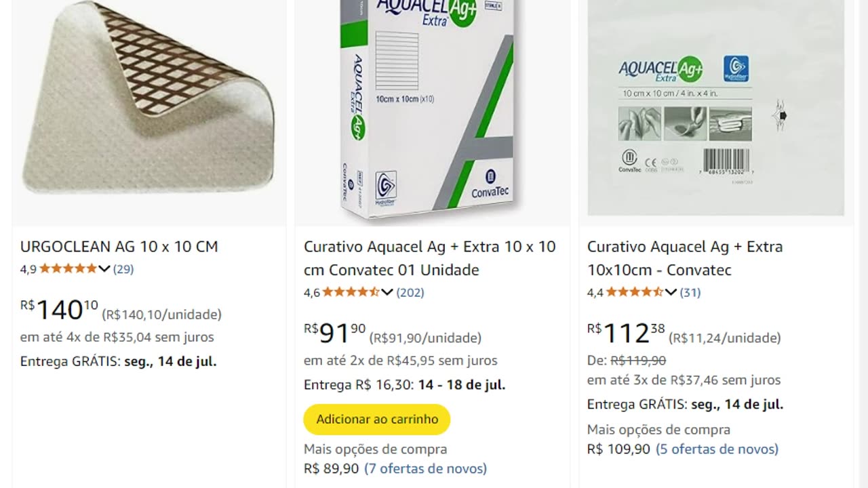Screen dimensions: 868x488
Task: Click URGOCLEAN's five-star rating icons
Action: [x=68, y=269]
